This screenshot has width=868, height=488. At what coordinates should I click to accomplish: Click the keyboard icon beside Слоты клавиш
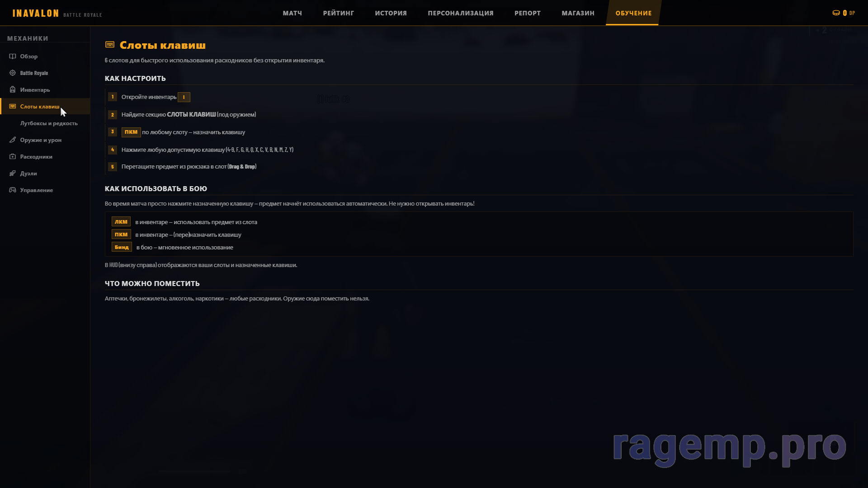pyautogui.click(x=13, y=107)
